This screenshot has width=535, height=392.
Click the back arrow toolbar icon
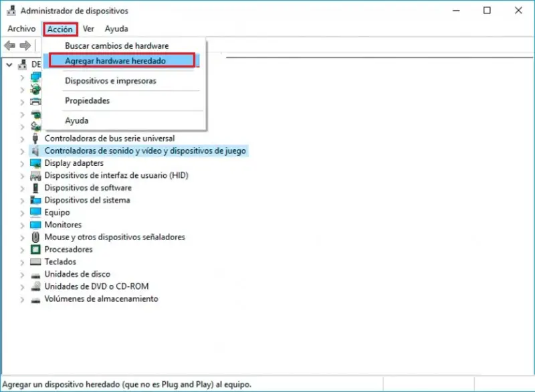tap(9, 45)
